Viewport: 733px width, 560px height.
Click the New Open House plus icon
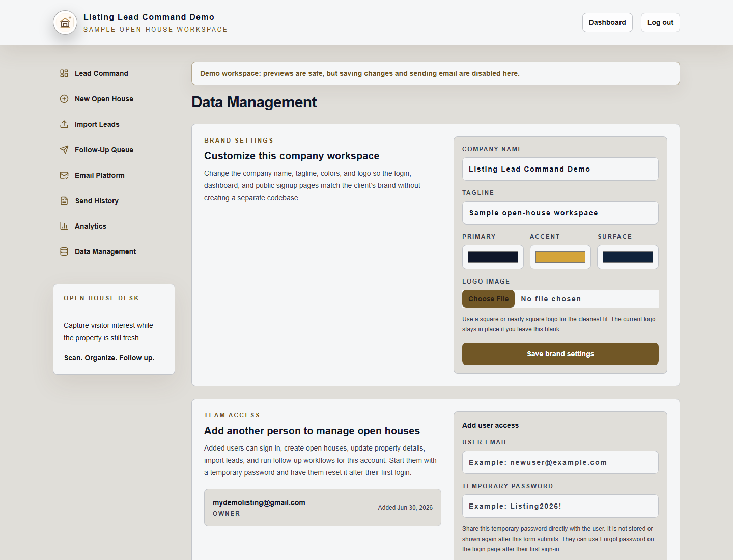point(64,99)
